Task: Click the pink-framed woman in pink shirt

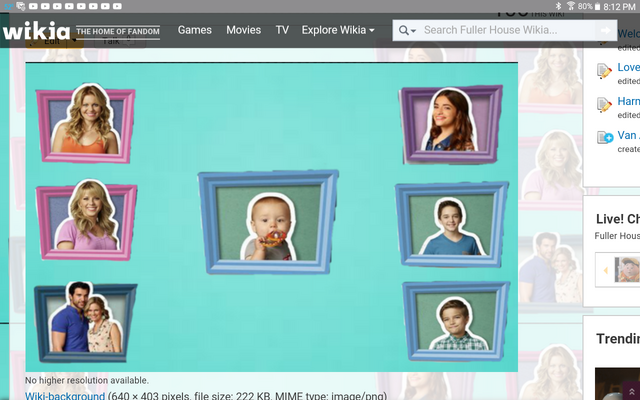Action: pyautogui.click(x=86, y=220)
